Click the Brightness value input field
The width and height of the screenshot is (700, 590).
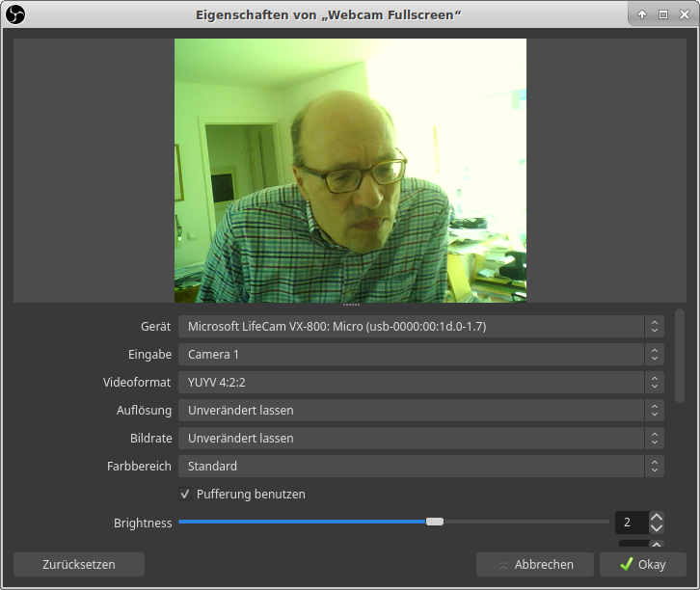tap(632, 523)
